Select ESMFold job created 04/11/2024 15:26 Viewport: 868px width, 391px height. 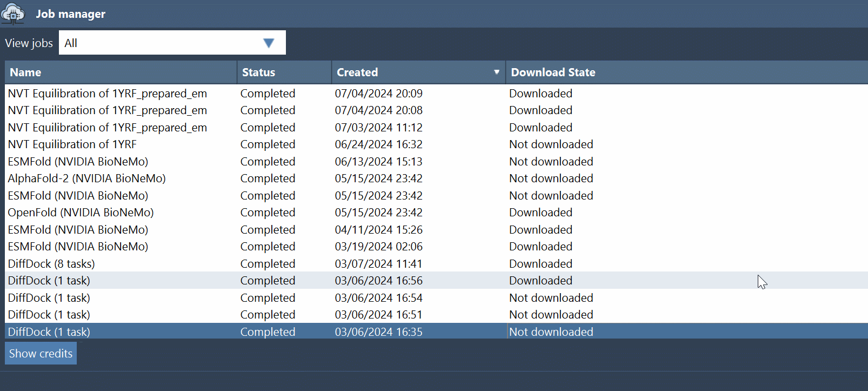[x=78, y=230]
